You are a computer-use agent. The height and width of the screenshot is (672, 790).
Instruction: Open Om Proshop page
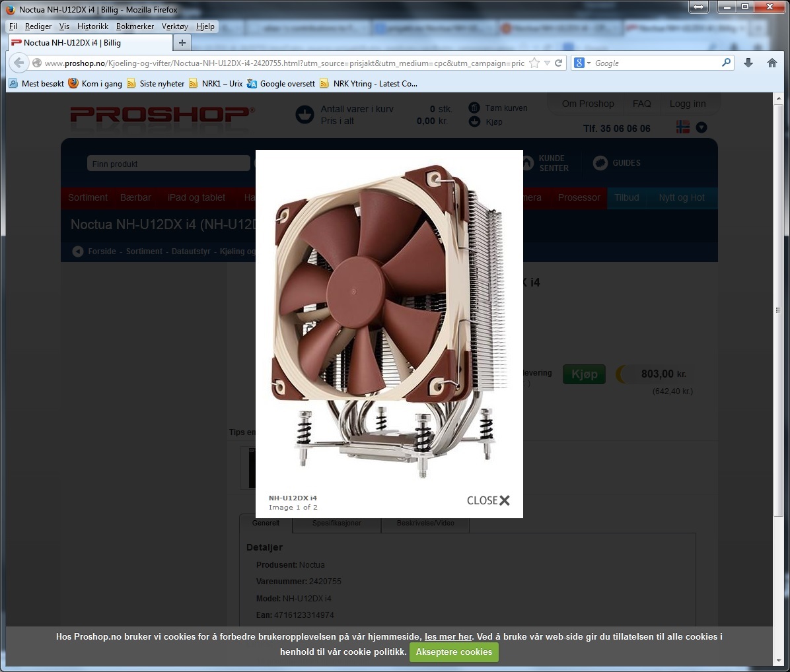click(x=588, y=104)
